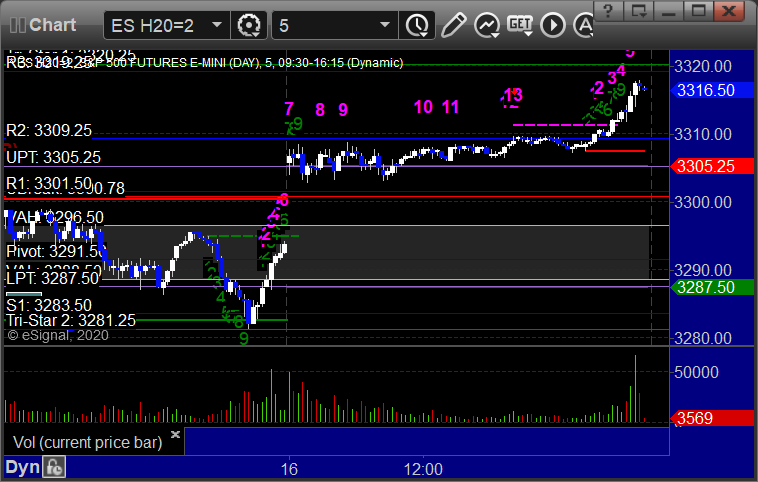The width and height of the screenshot is (758, 482).
Task: Click the S1: 3283.50 level label
Action: pos(49,305)
